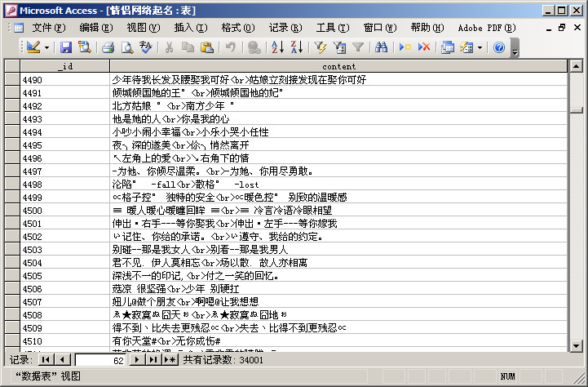Click vertical scrollbar up arrow
This screenshot has width=588, height=387.
pos(576,66)
